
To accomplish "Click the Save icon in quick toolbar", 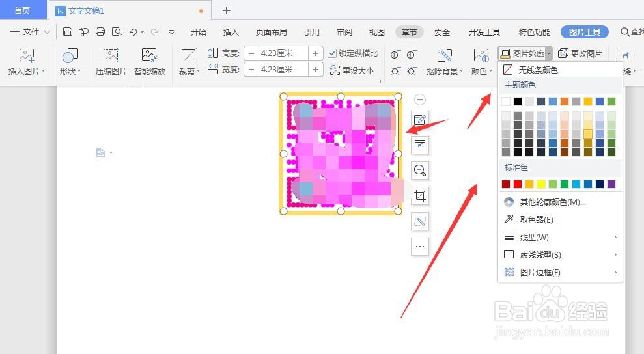I will pyautogui.click(x=68, y=32).
